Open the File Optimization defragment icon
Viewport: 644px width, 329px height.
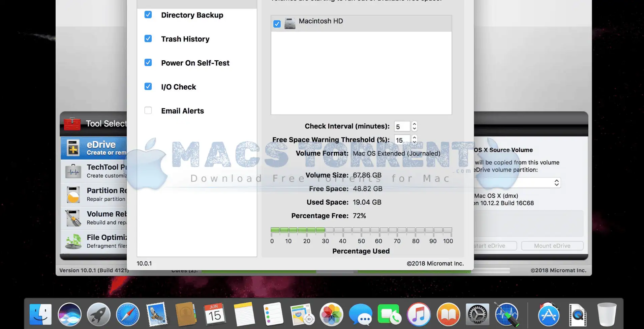coord(73,241)
